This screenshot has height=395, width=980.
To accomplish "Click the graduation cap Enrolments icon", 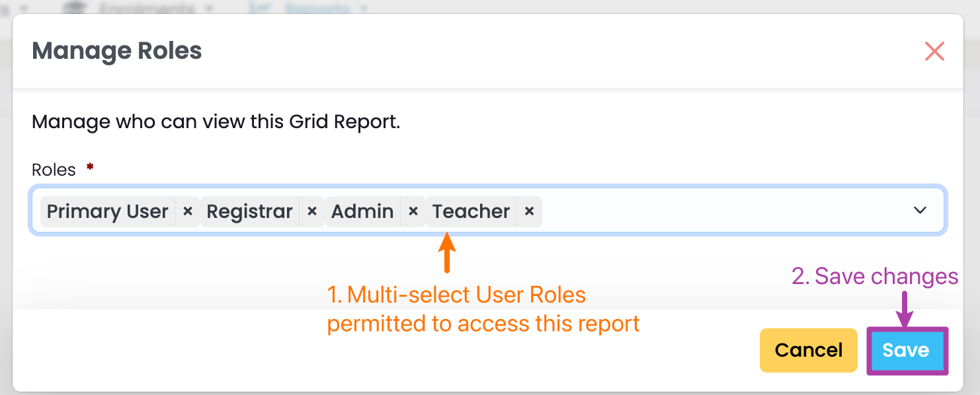I will point(75,8).
